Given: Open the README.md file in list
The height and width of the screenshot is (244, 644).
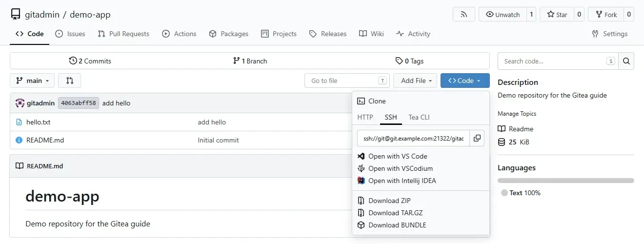Looking at the screenshot, I should pyautogui.click(x=45, y=140).
